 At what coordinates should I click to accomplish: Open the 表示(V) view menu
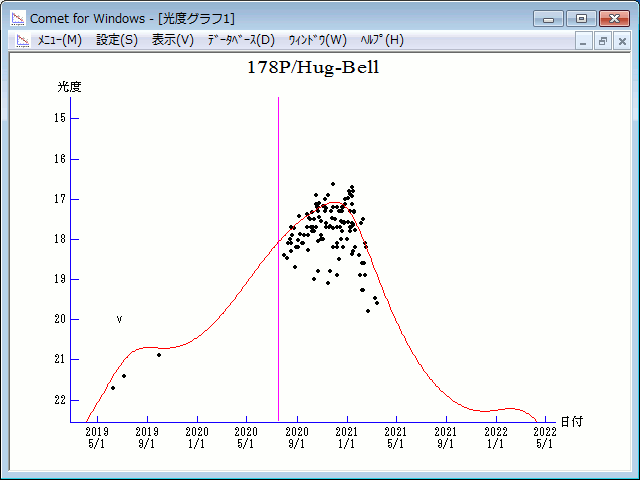tap(173, 40)
